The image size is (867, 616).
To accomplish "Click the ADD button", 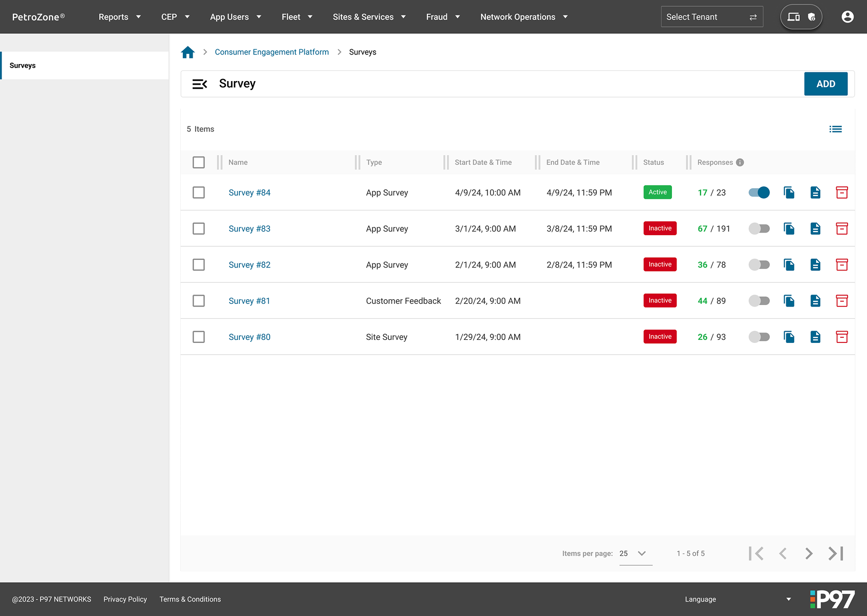I will pyautogui.click(x=825, y=84).
